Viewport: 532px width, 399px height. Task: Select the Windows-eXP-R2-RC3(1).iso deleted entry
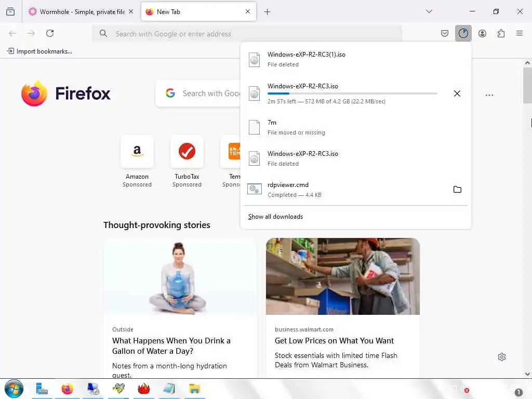click(x=355, y=59)
